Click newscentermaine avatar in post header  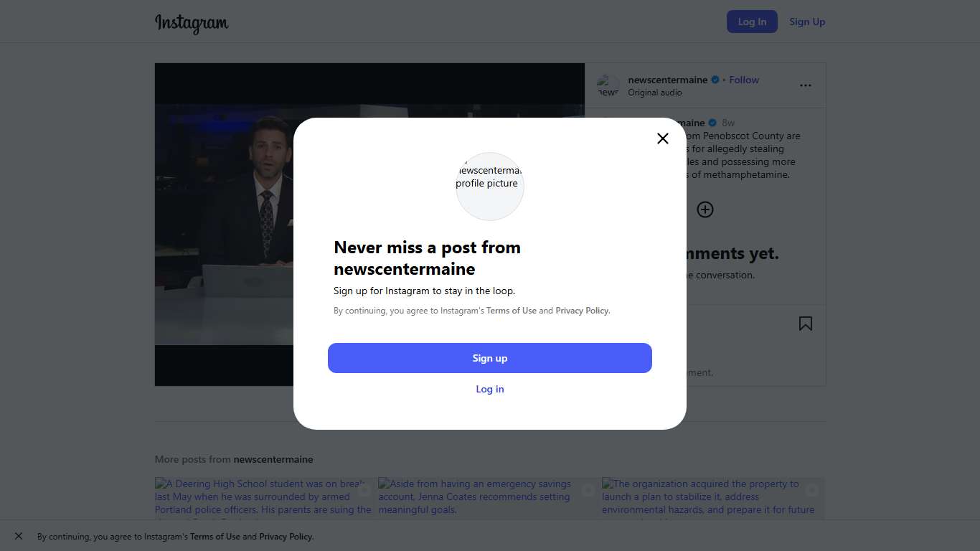point(608,86)
